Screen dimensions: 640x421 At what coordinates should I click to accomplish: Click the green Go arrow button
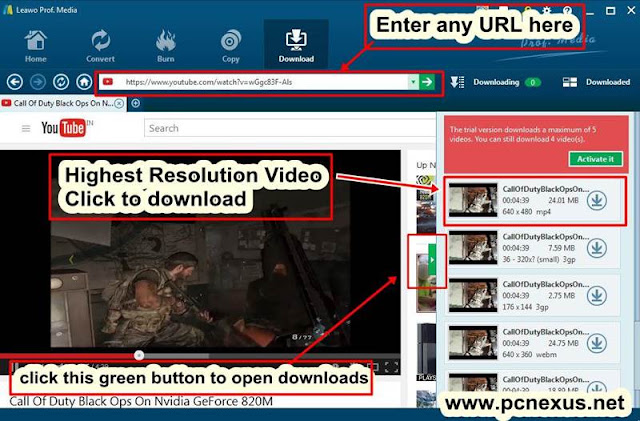click(x=427, y=82)
